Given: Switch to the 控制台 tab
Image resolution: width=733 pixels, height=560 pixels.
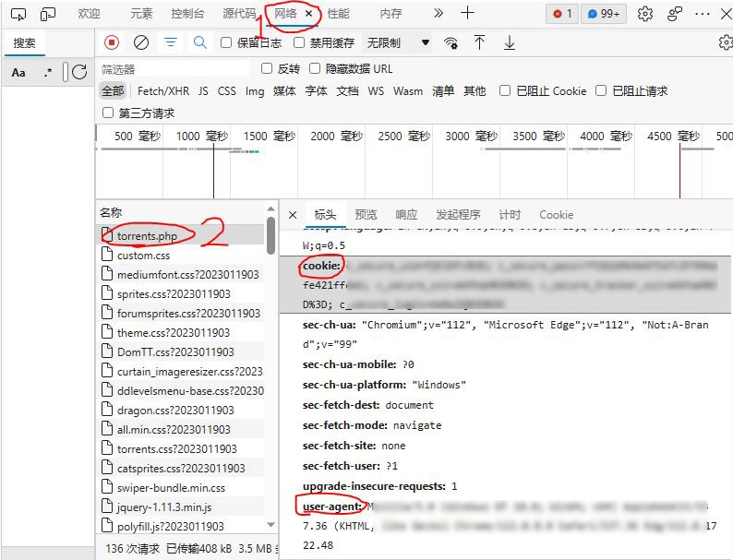Looking at the screenshot, I should pos(188,14).
